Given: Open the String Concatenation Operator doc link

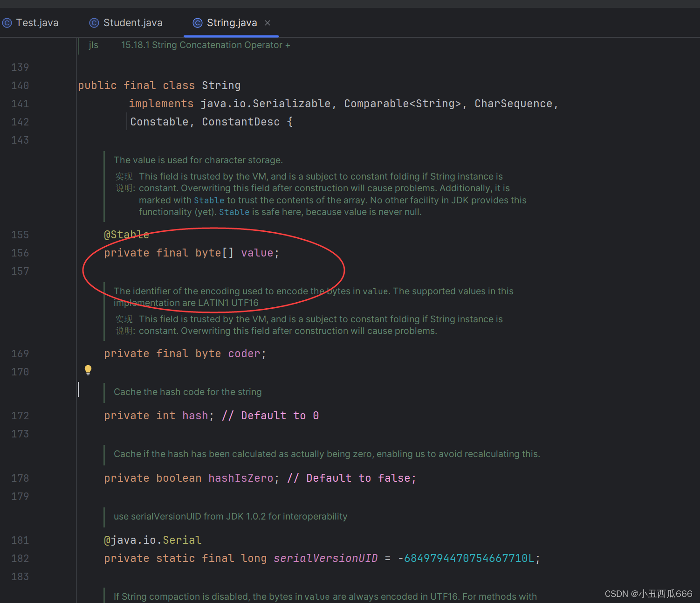Looking at the screenshot, I should click(x=206, y=45).
